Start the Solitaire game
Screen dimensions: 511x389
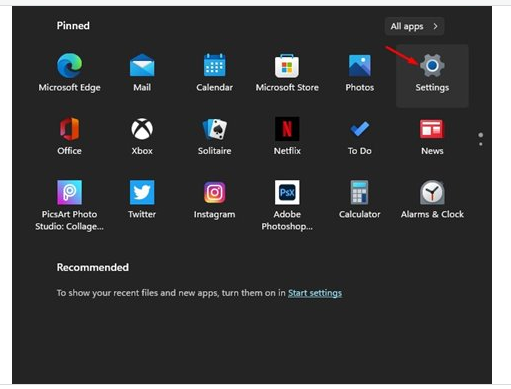pos(215,136)
